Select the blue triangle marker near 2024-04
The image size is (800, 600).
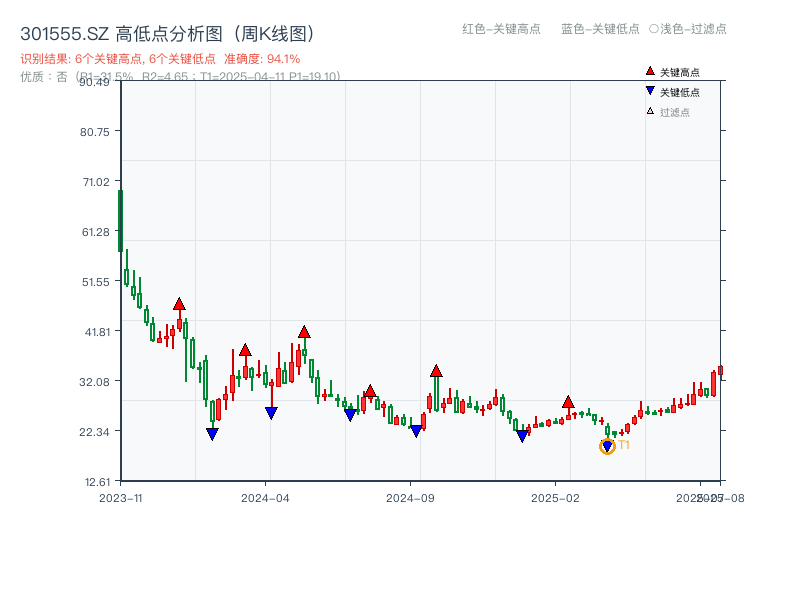(x=270, y=412)
